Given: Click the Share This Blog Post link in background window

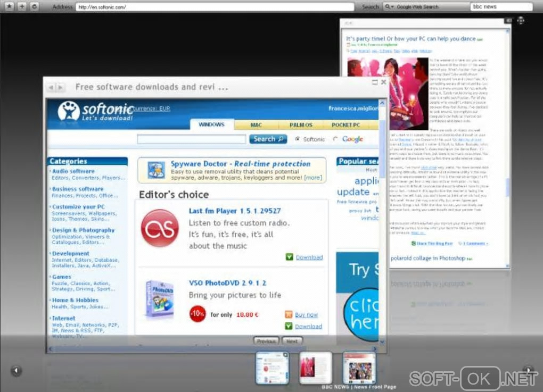Looking at the screenshot, I should point(434,244).
